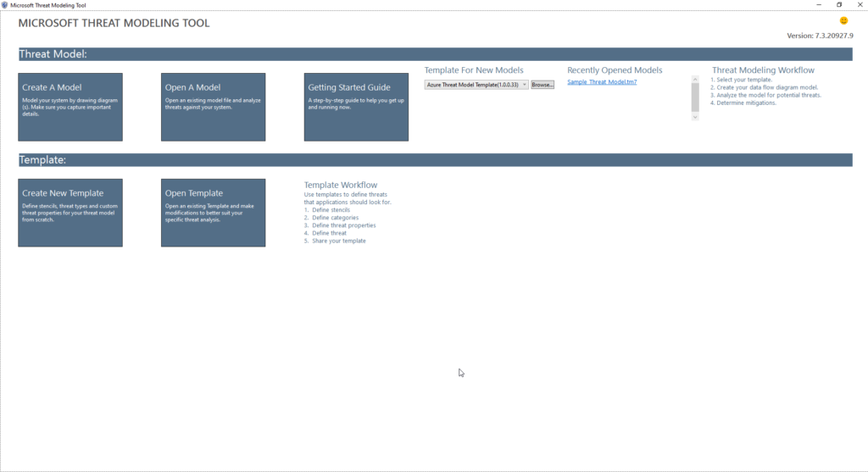Open the Open A Model tile
Viewport: 868px width, 472px height.
tap(213, 107)
